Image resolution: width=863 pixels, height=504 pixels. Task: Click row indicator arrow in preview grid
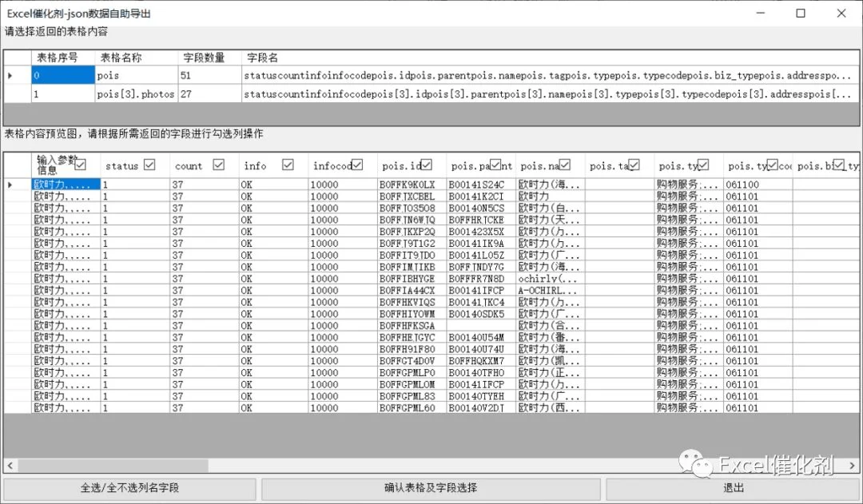[x=10, y=185]
